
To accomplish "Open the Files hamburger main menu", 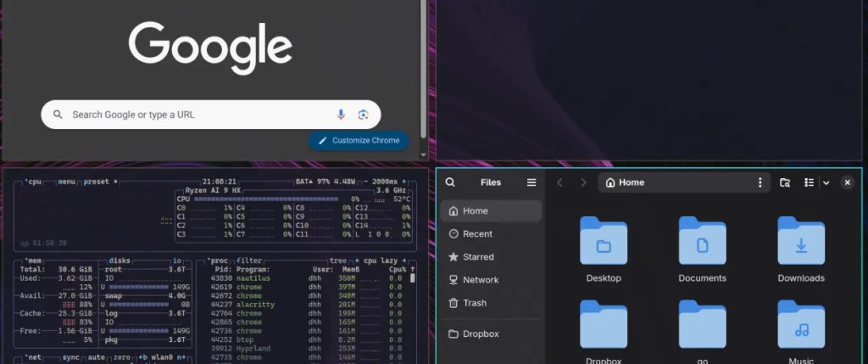I will point(531,182).
